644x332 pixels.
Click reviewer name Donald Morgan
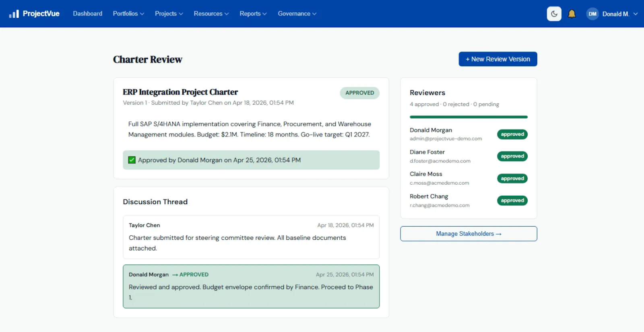click(431, 130)
